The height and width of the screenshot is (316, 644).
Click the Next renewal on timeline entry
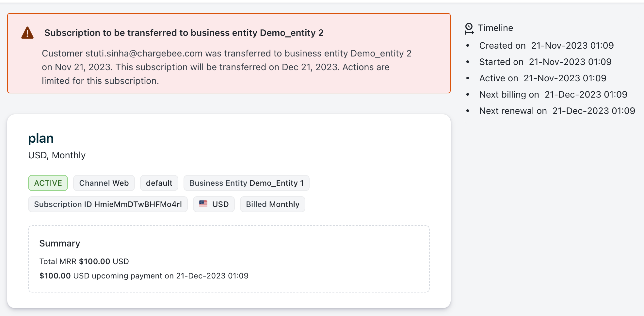tap(557, 111)
